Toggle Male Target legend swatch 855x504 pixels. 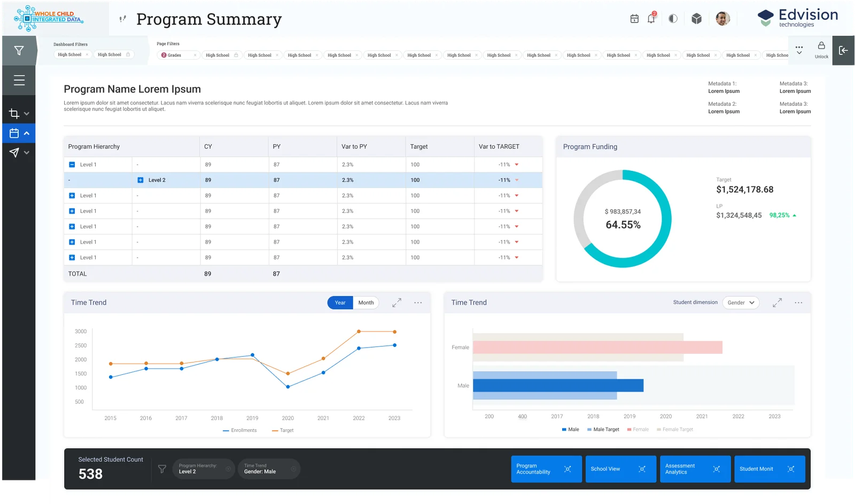click(589, 429)
